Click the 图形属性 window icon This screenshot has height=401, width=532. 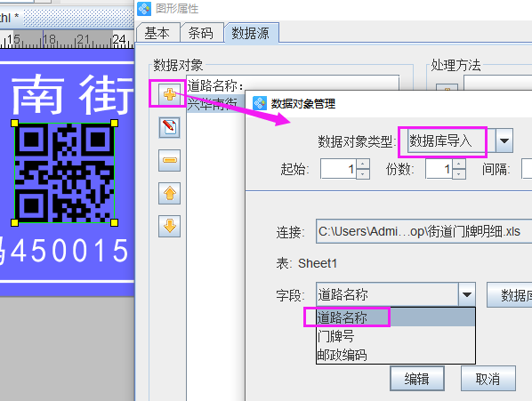tap(144, 9)
